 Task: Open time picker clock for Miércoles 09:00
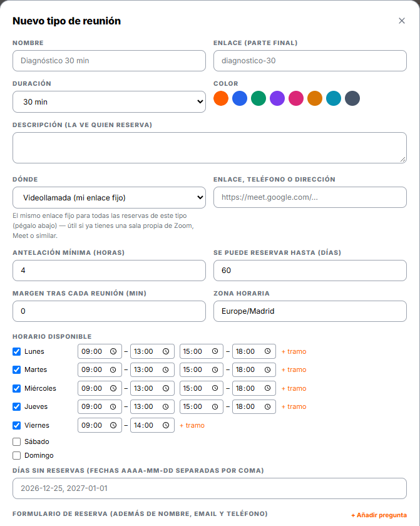point(113,388)
